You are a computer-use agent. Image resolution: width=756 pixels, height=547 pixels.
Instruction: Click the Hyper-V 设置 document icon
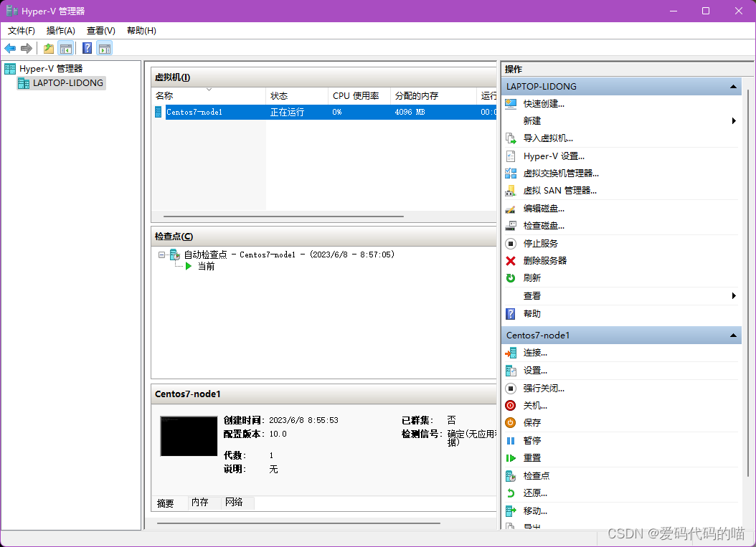pyautogui.click(x=511, y=156)
